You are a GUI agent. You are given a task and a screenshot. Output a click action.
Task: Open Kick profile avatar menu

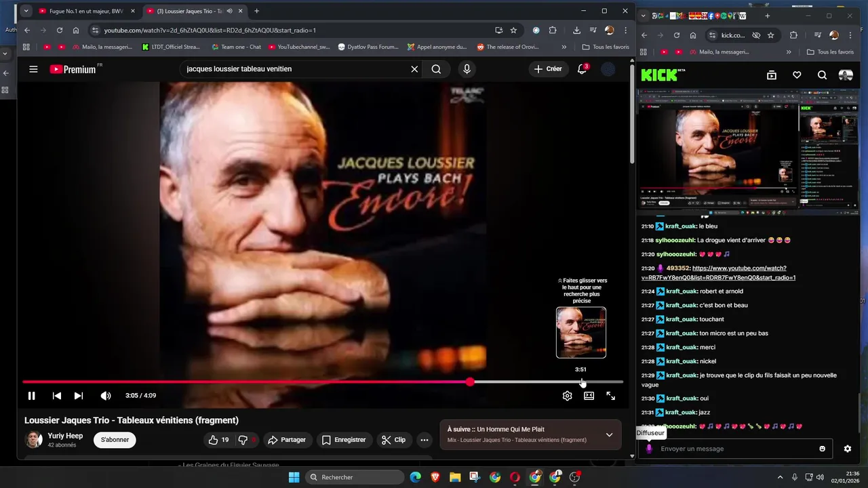point(846,75)
